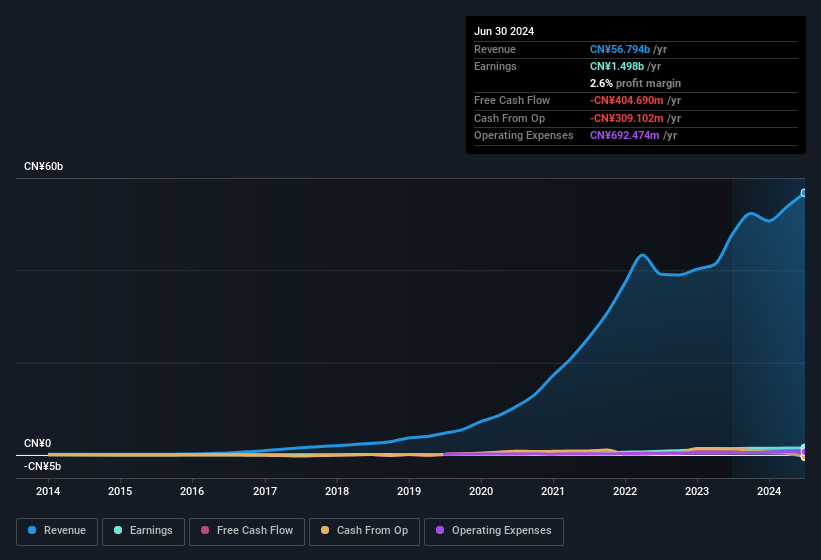Viewport: 821px width, 560px height.
Task: Click the -CN¥309.102m cash from op value
Action: 627,118
